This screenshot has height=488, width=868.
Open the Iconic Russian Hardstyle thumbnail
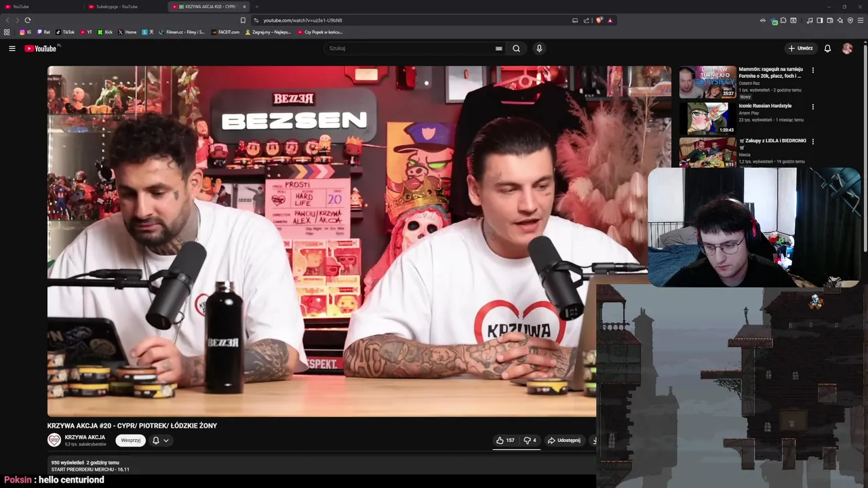(x=707, y=118)
